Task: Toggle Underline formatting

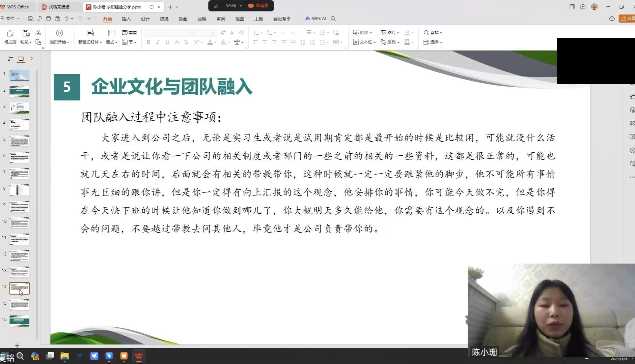Action: point(167,42)
